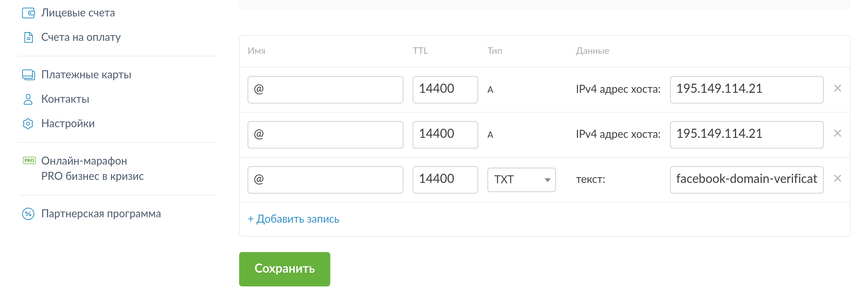
Task: Click the gear icon for Настройки
Action: (28, 124)
